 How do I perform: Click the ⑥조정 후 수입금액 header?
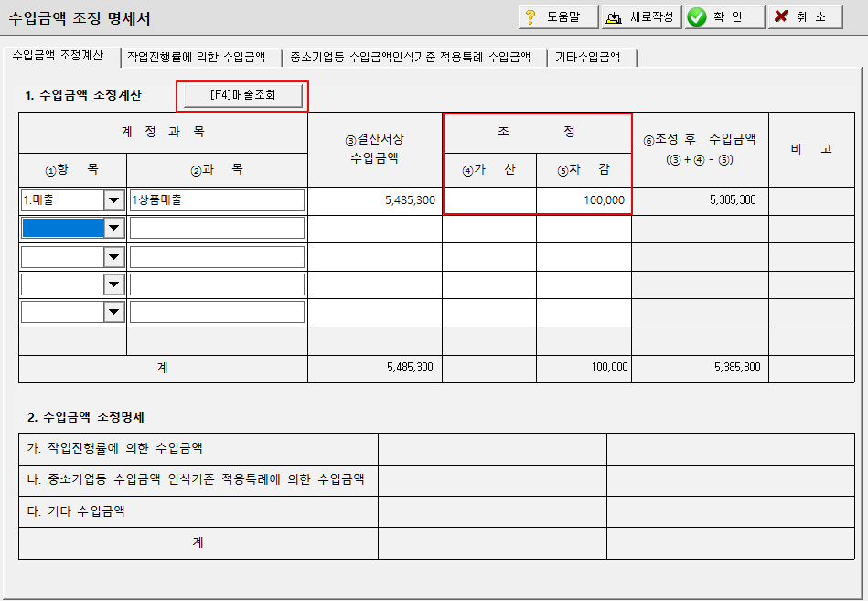pos(700,149)
